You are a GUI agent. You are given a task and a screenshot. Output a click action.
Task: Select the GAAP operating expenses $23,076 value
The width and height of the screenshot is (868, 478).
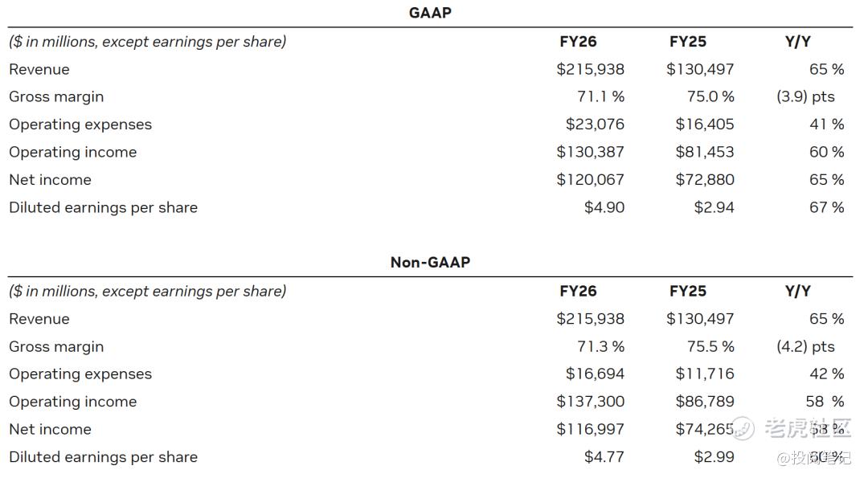tap(595, 125)
